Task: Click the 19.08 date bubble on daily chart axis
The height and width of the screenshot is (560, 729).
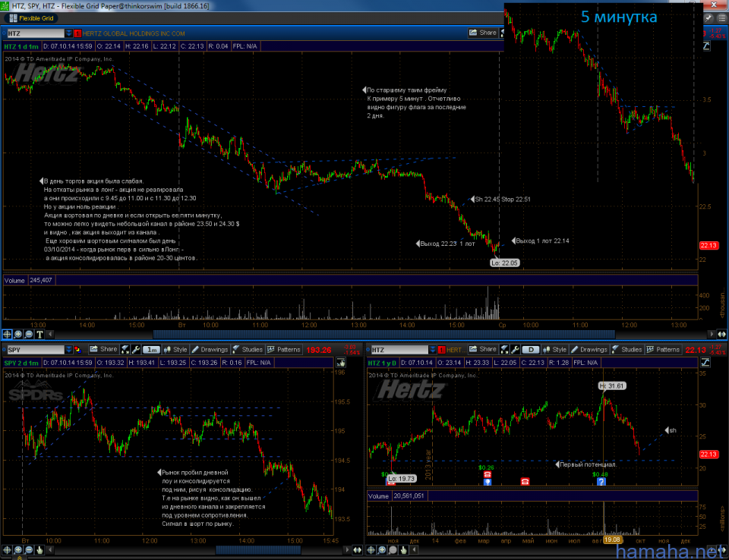Action: coord(612,540)
